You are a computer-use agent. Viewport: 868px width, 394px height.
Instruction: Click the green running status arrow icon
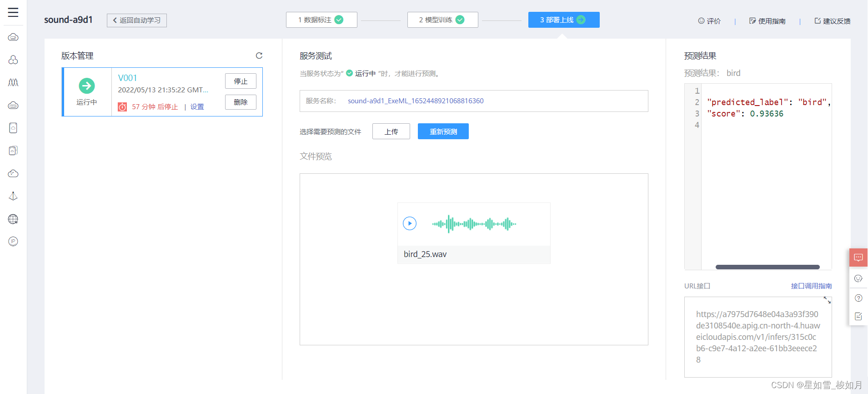coord(87,86)
